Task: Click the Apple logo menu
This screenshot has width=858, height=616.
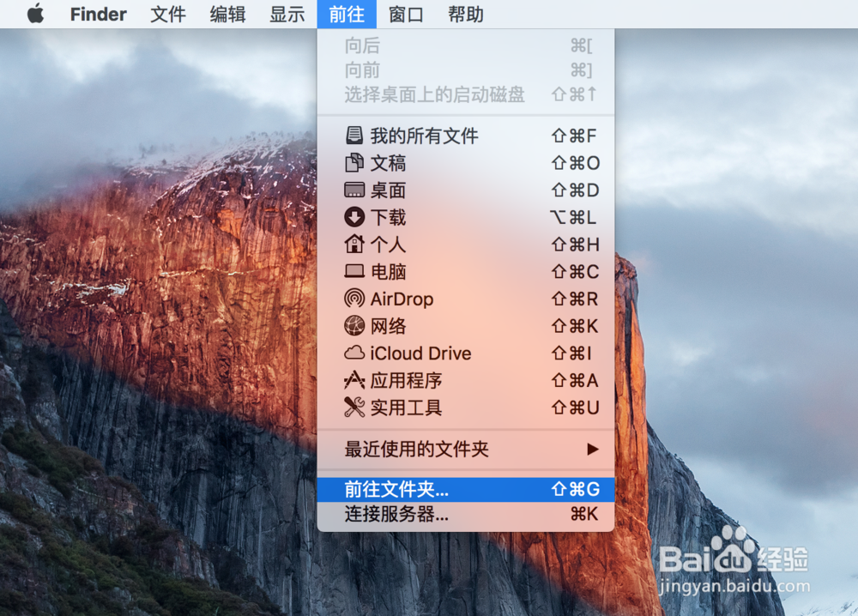Action: click(x=34, y=14)
